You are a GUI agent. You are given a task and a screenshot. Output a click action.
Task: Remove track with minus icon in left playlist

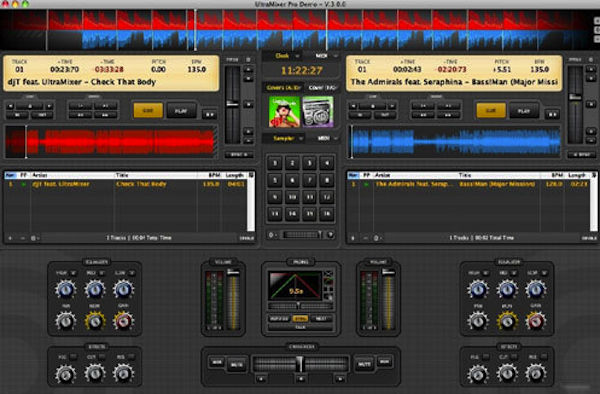point(22,238)
